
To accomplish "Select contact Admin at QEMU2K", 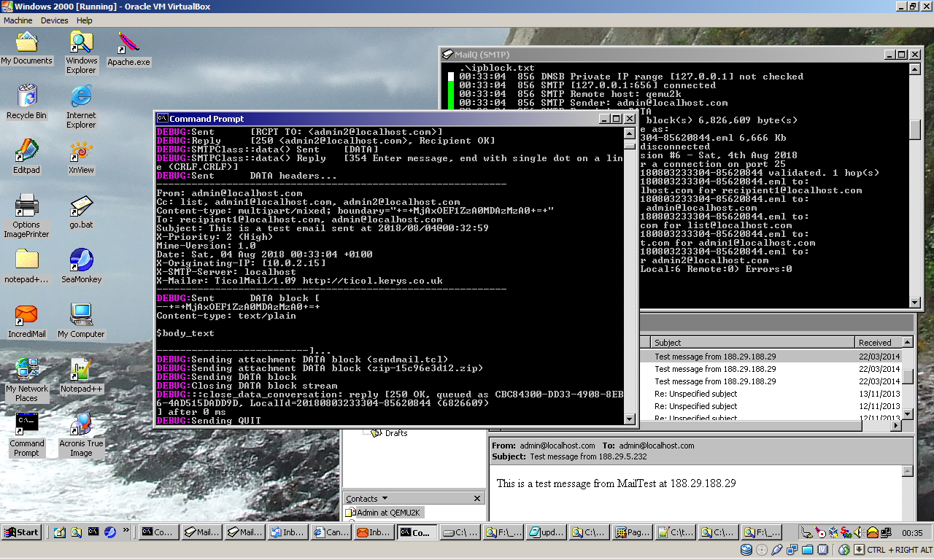I will [x=383, y=513].
